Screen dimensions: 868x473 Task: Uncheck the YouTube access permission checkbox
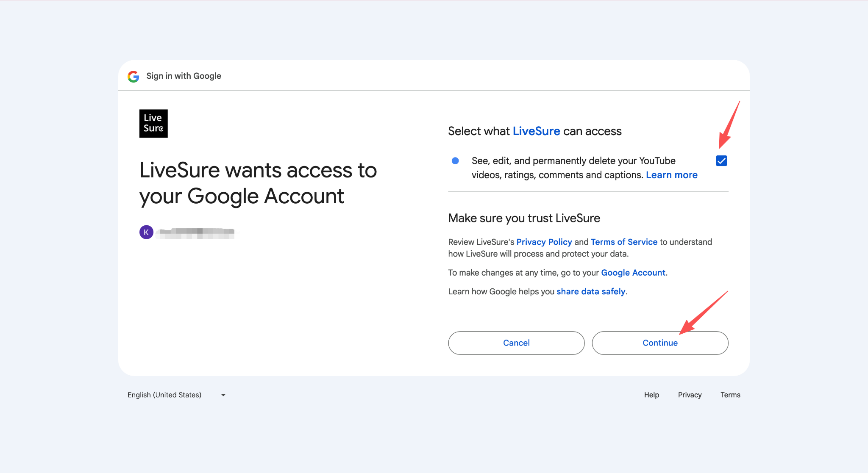pos(721,161)
